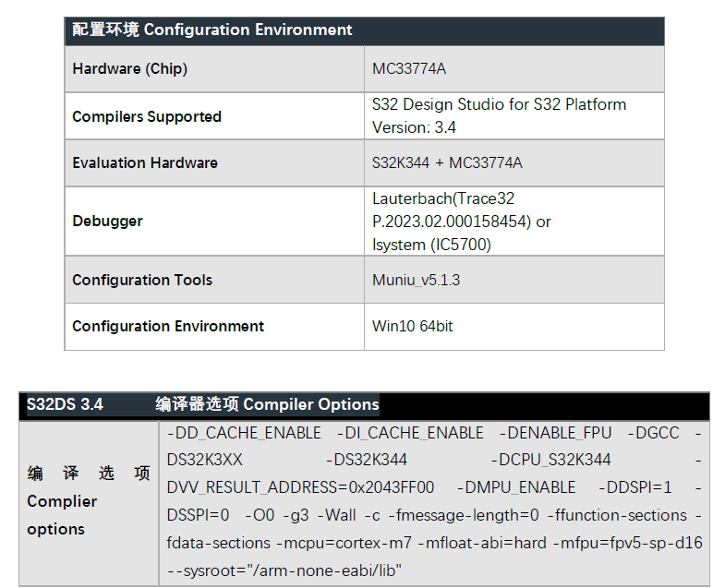
Task: Click the -O0 optimization flag
Action: 260,515
